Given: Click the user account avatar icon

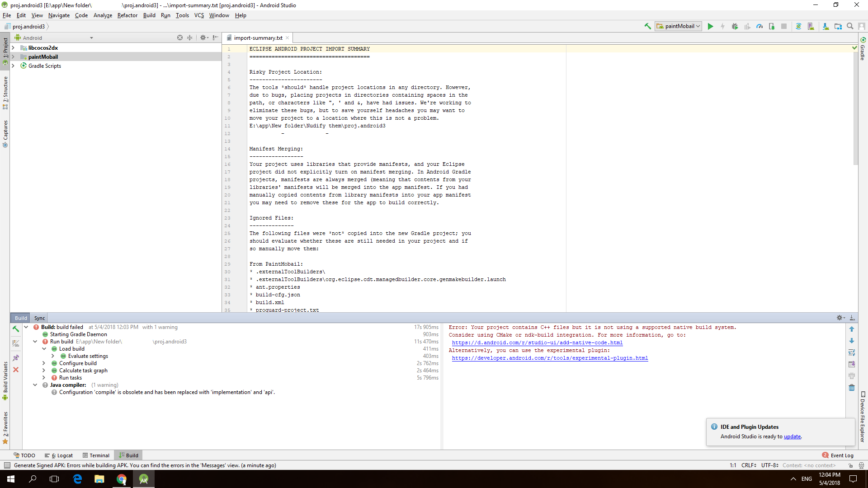Looking at the screenshot, I should pos(862,26).
